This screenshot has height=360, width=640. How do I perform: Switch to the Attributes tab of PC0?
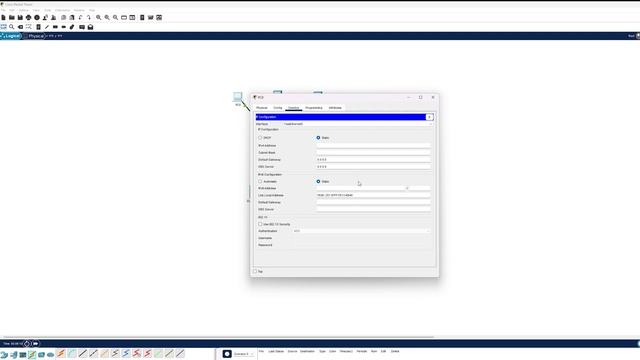[335, 108]
